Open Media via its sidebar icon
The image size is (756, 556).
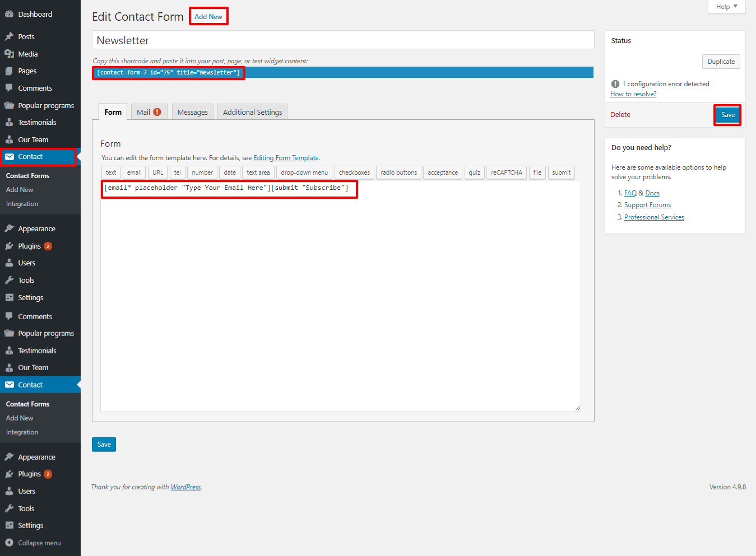(x=9, y=54)
